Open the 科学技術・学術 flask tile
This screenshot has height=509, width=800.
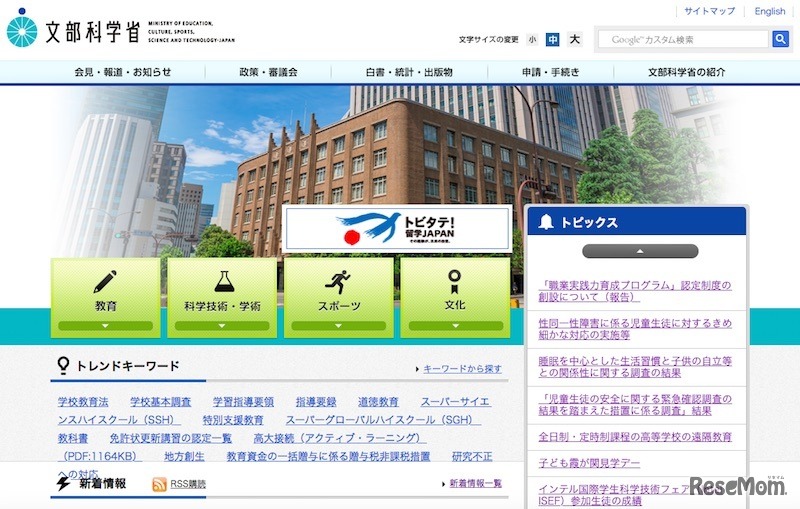click(222, 298)
